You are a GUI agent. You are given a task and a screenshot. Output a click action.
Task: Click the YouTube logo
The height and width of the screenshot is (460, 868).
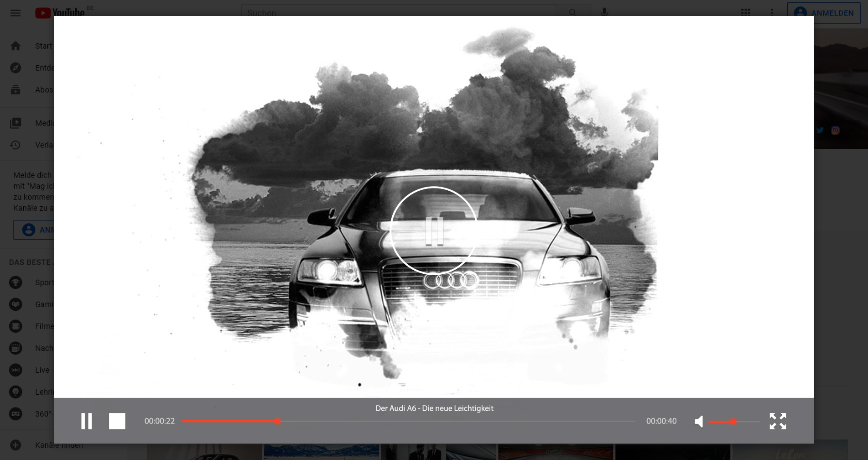(x=60, y=13)
